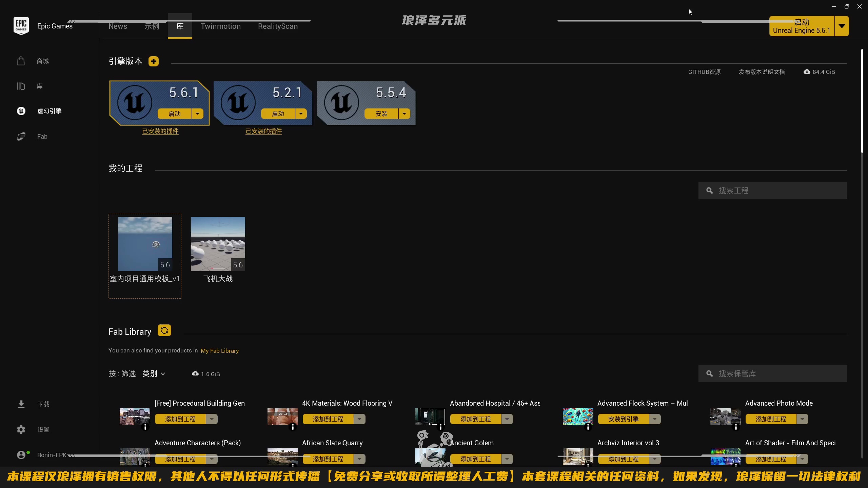The image size is (868, 488).
Task: View installed plugins for 5.6.1
Action: (160, 131)
